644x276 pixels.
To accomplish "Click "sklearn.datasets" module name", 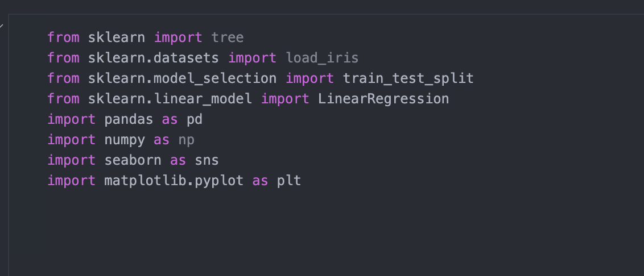I will click(x=154, y=58).
